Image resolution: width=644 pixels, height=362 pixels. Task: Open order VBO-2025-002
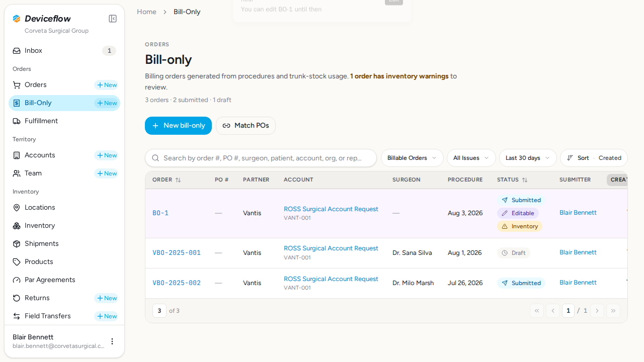(x=177, y=283)
